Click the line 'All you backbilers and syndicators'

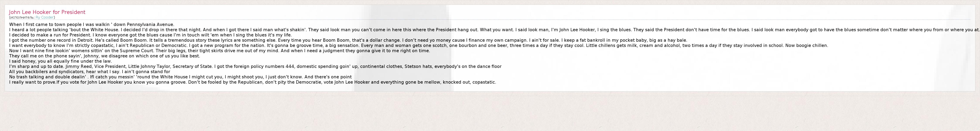click(x=89, y=72)
